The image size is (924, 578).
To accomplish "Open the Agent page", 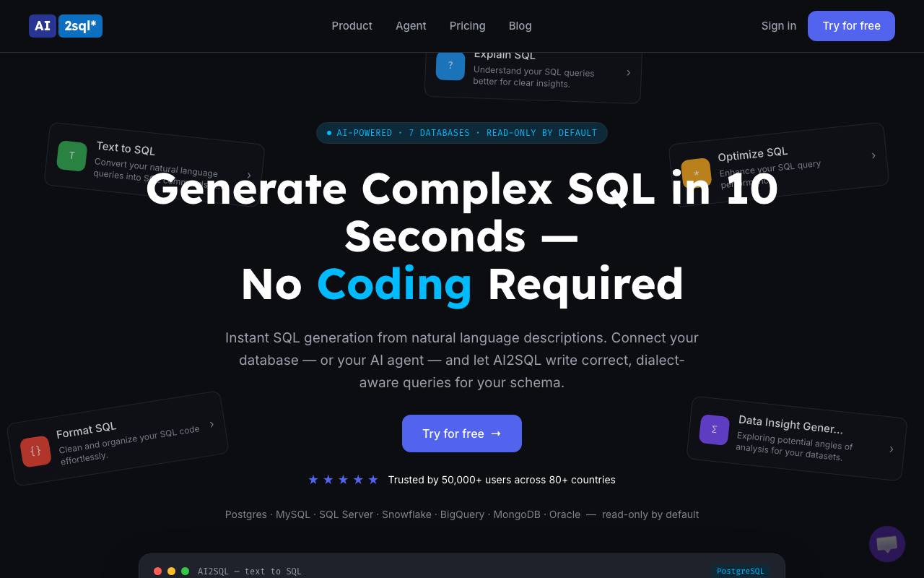I will tap(411, 26).
